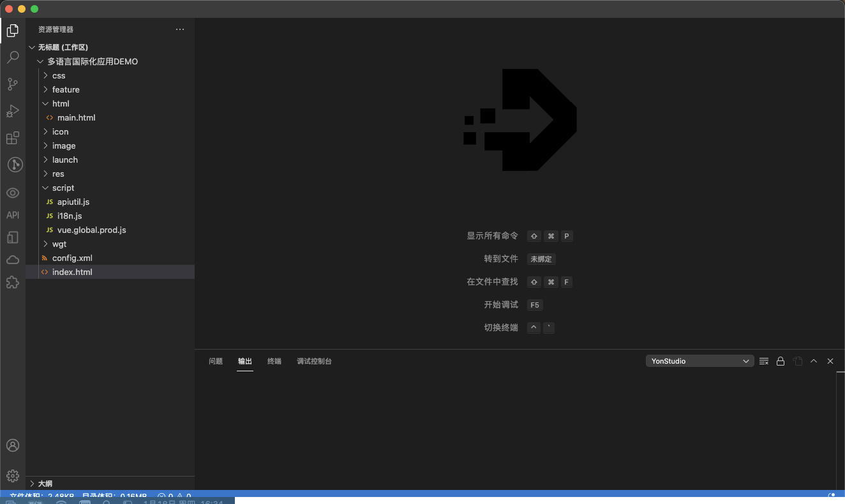845x504 pixels.
Task: Expand the 大纲 outline section
Action: click(45, 484)
